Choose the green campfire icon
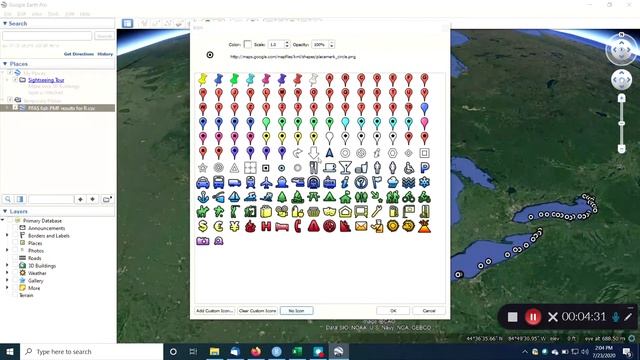 click(298, 197)
